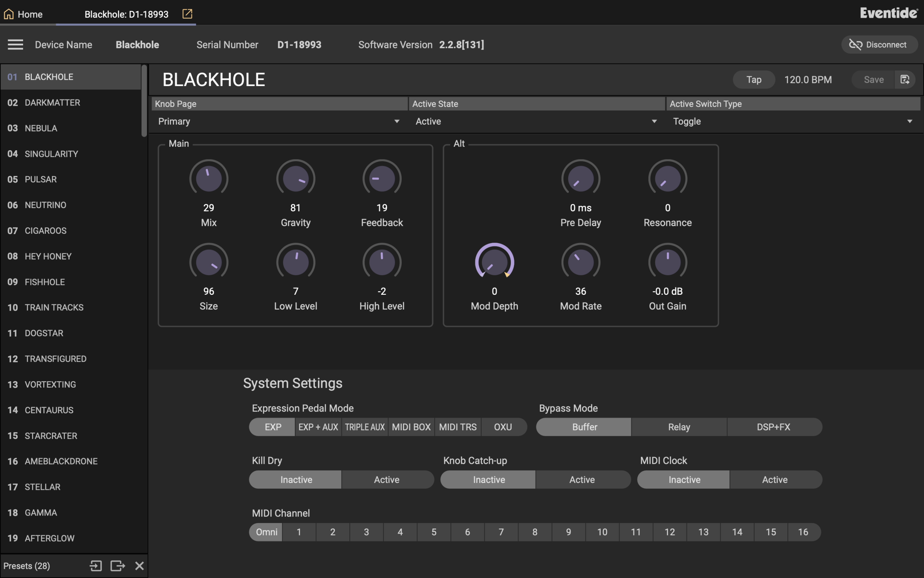Image resolution: width=924 pixels, height=578 pixels.
Task: Click the High Level knob
Action: tap(382, 262)
